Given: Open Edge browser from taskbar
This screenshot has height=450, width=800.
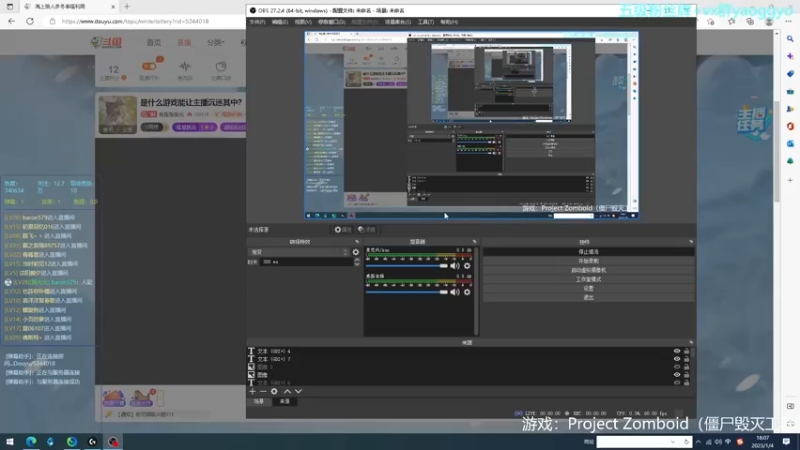Looking at the screenshot, I should tap(31, 441).
